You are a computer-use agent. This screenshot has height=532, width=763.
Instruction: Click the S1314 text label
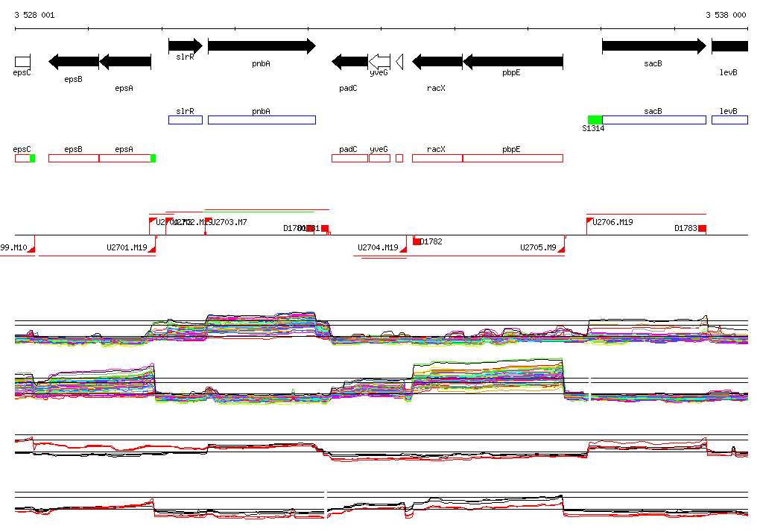click(593, 128)
